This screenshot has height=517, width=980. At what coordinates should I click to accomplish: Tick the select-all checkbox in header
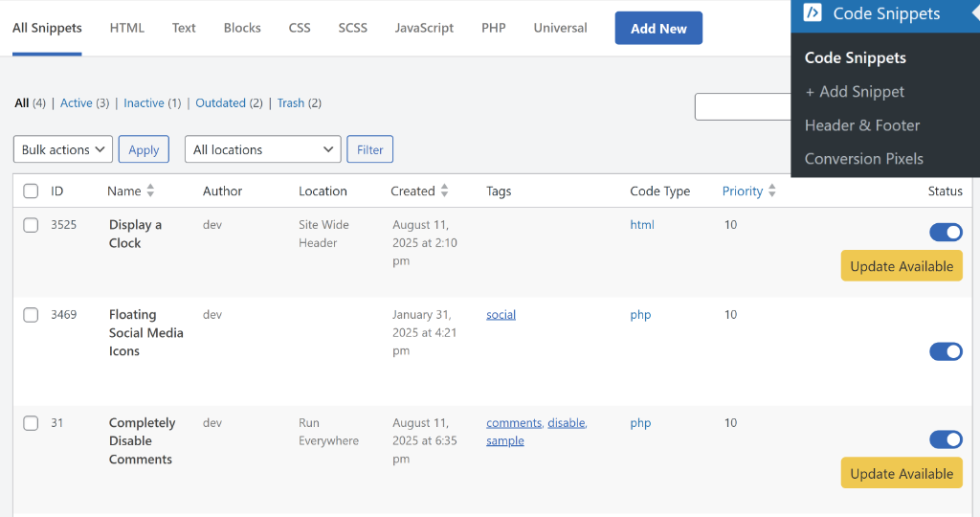click(x=31, y=191)
